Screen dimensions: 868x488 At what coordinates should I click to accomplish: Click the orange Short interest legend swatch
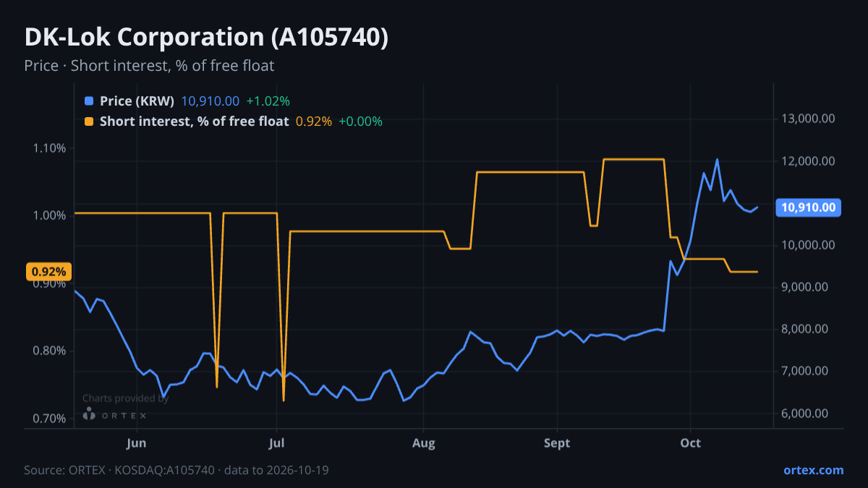89,121
